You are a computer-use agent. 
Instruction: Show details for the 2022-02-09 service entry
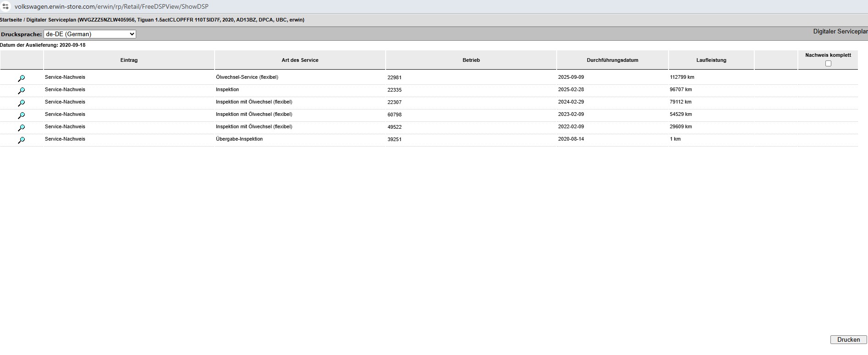click(21, 128)
